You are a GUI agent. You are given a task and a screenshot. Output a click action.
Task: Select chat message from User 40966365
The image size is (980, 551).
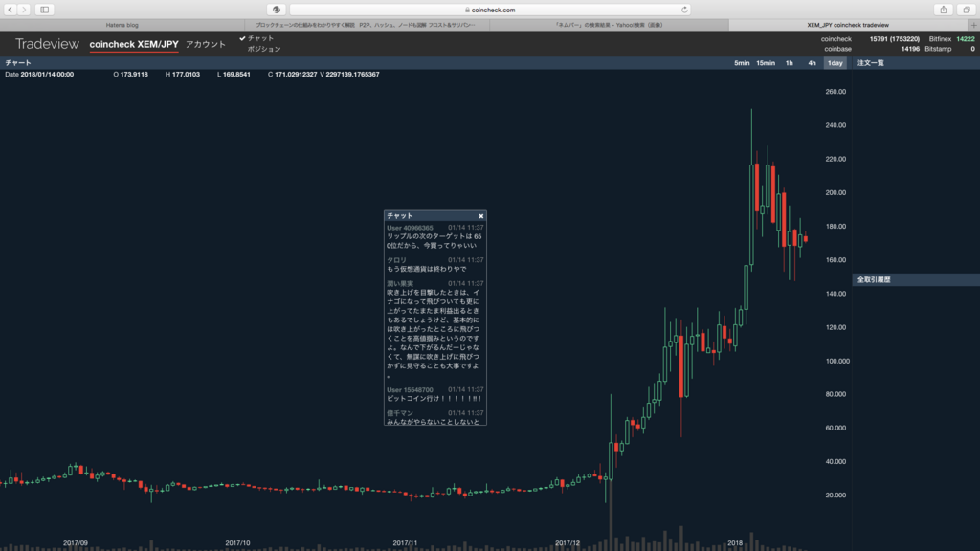pyautogui.click(x=435, y=237)
